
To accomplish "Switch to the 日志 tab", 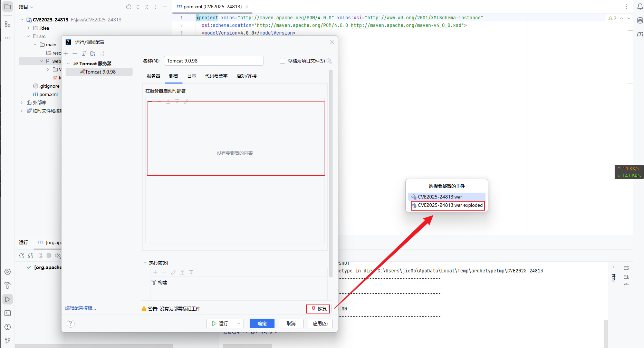I will point(192,76).
